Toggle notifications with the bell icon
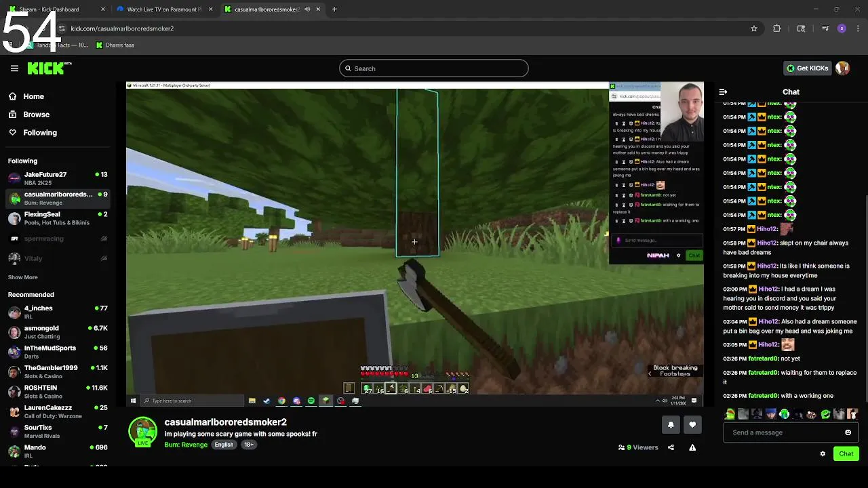This screenshot has width=868, height=488. (671, 424)
